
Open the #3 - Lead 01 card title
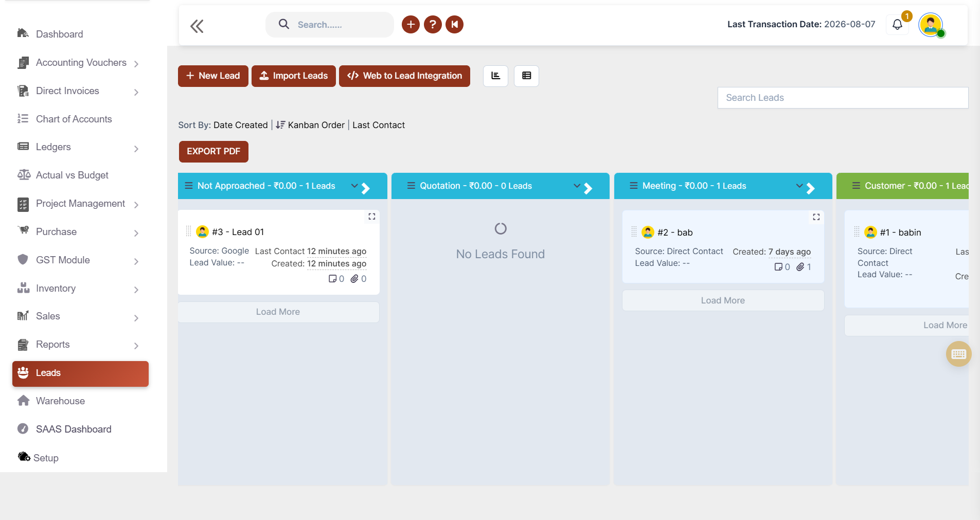238,232
